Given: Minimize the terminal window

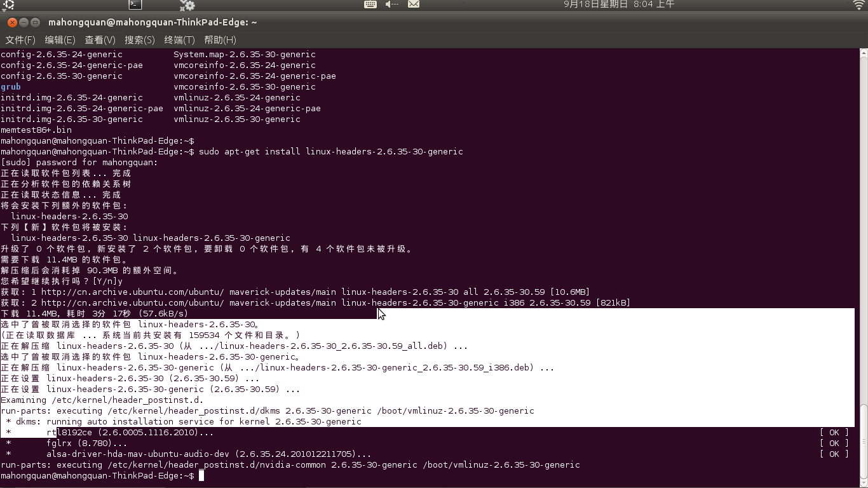Looking at the screenshot, I should point(24,22).
